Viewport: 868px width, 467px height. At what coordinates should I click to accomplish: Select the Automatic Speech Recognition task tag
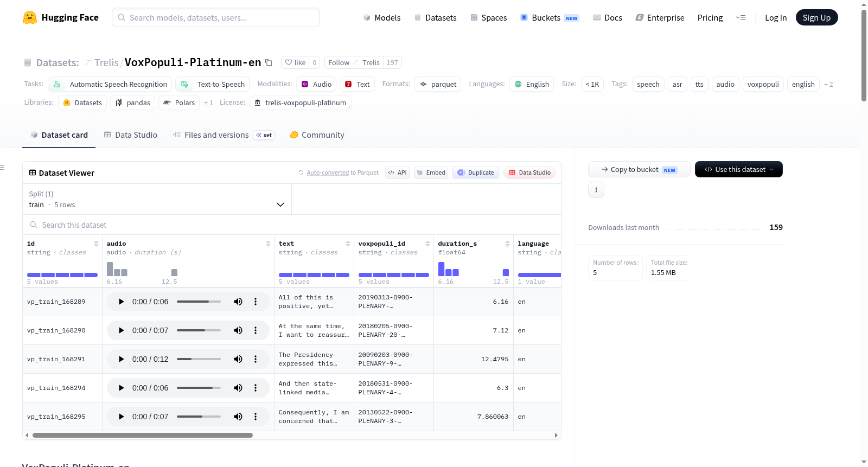pyautogui.click(x=110, y=84)
